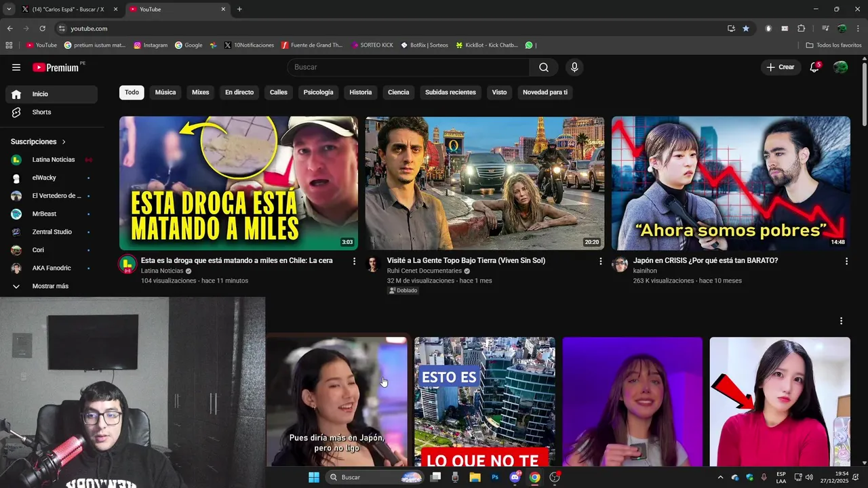Screen dimensions: 868x488
Task: Open the Todos los favoritos folder
Action: (x=833, y=45)
